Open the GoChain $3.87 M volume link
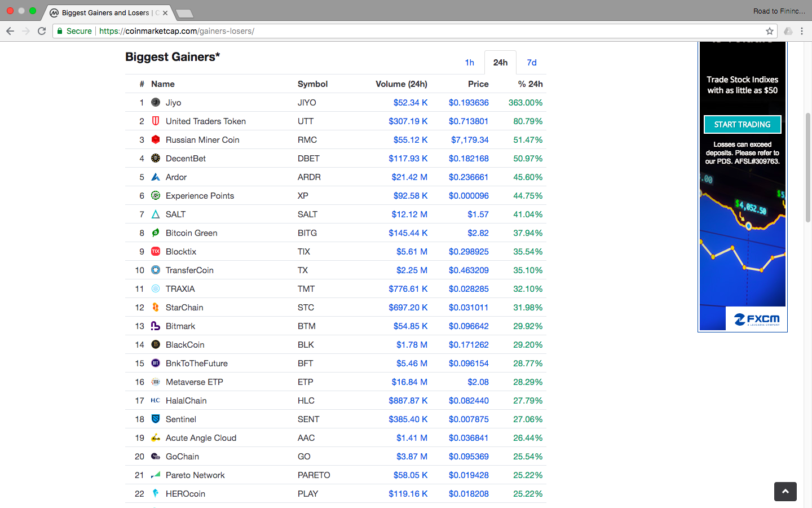The width and height of the screenshot is (812, 508). 412,457
